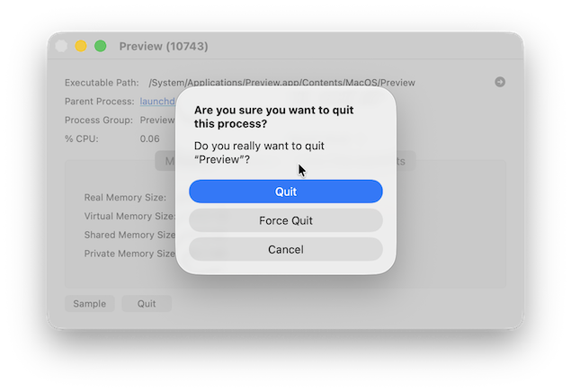Click the Sample button
Viewport: 571px width, 392px height.
89,304
